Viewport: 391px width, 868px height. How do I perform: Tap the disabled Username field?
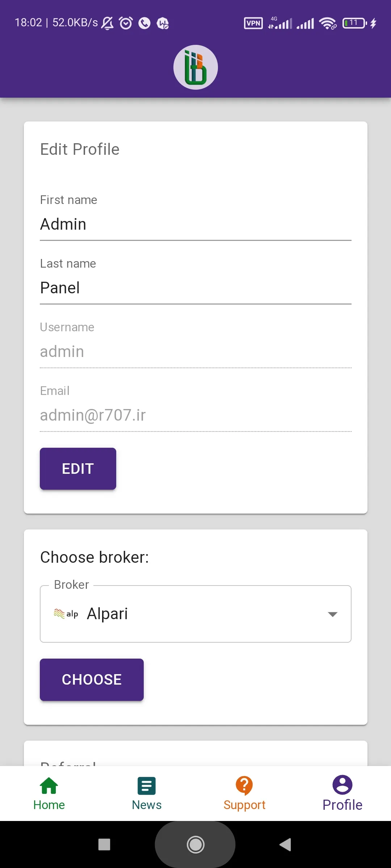pyautogui.click(x=195, y=352)
